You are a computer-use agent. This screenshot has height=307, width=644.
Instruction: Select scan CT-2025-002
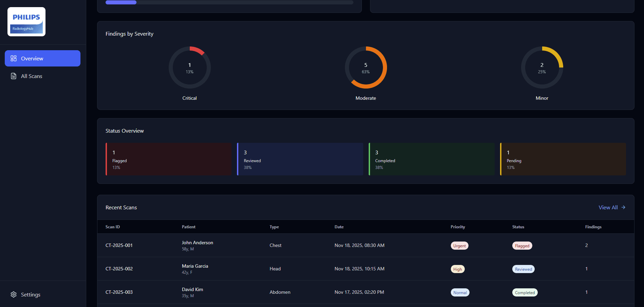click(x=119, y=269)
